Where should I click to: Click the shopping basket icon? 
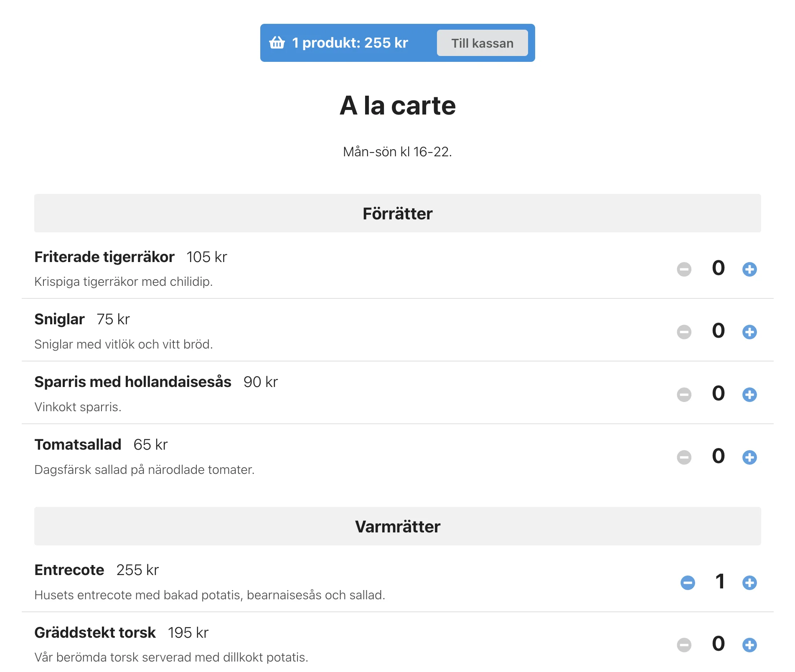coord(277,43)
